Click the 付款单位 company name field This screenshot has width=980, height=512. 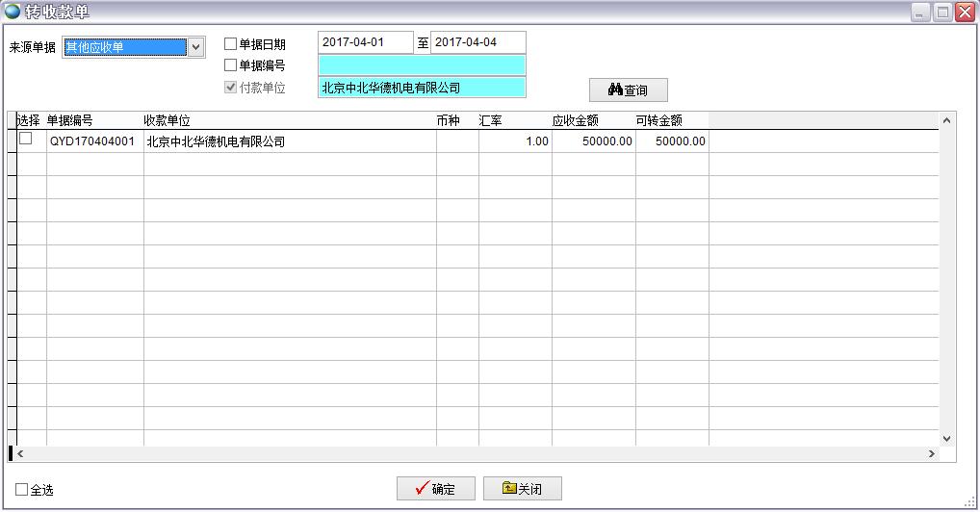click(x=422, y=88)
